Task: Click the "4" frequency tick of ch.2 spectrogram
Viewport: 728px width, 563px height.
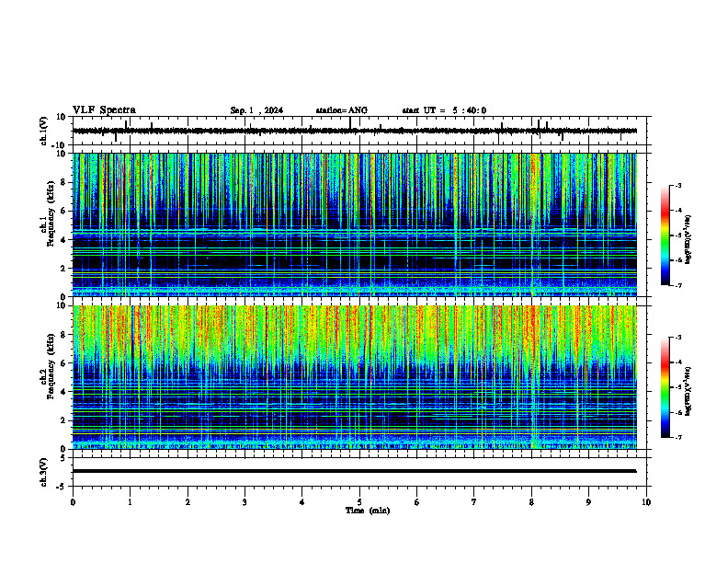Action: 63,392
